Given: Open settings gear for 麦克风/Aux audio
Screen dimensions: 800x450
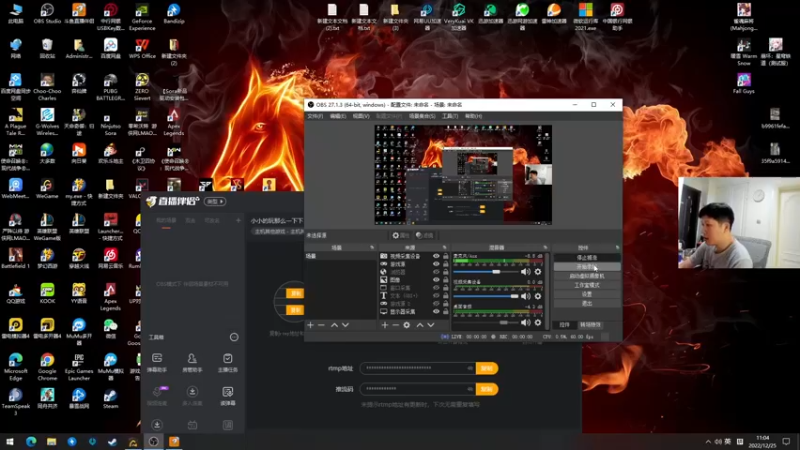Looking at the screenshot, I should pyautogui.click(x=538, y=271).
